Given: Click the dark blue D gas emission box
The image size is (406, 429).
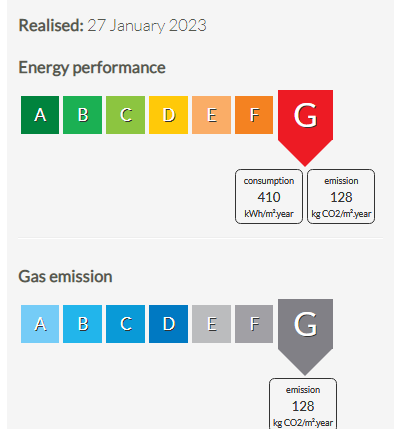Looking at the screenshot, I should (168, 324).
